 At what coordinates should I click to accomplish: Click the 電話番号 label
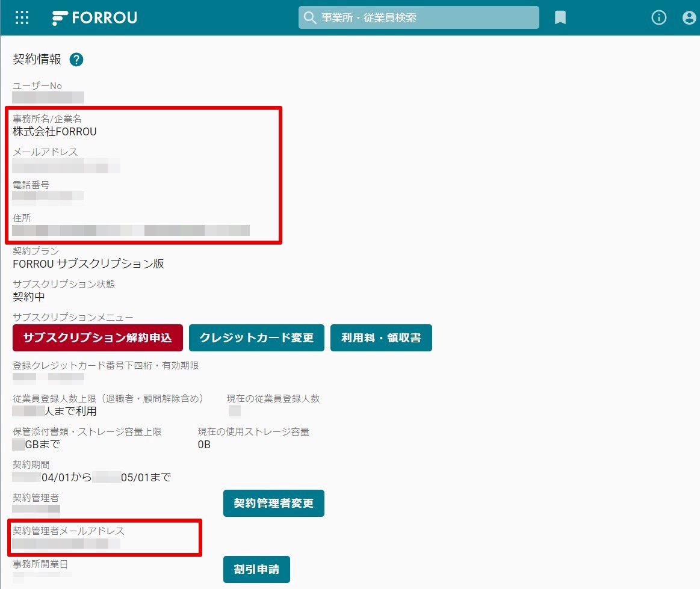coord(31,185)
